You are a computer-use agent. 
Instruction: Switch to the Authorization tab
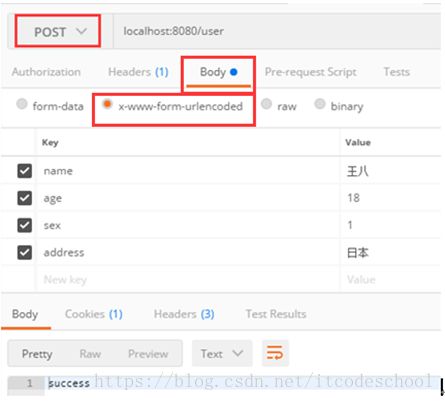(x=46, y=72)
